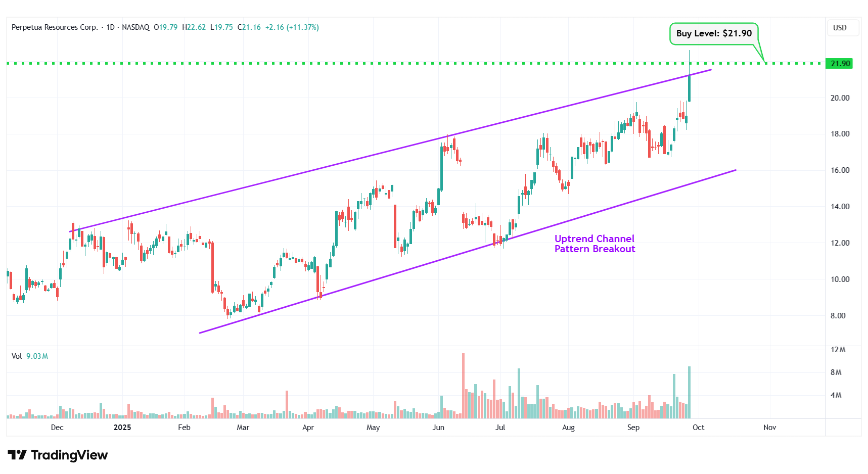The image size is (868, 474).
Task: Click the green dotted buy level line
Action: (x=354, y=64)
